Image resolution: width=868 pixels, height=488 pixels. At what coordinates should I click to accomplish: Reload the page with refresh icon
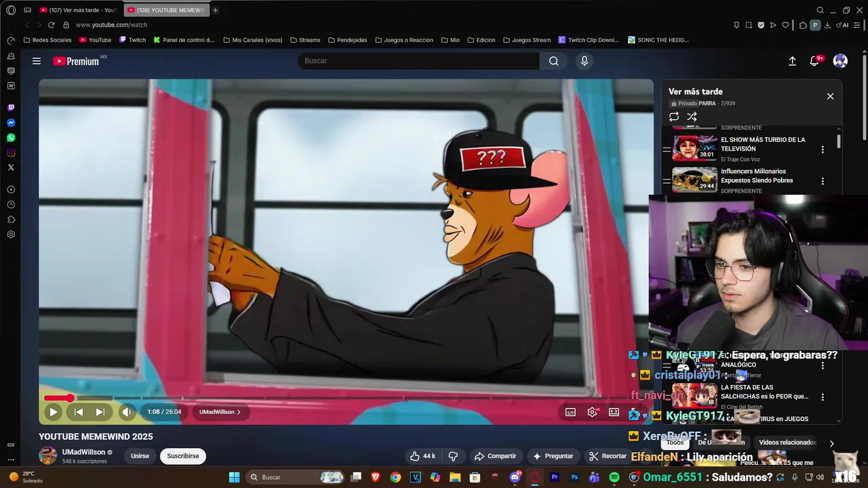pyautogui.click(x=51, y=25)
